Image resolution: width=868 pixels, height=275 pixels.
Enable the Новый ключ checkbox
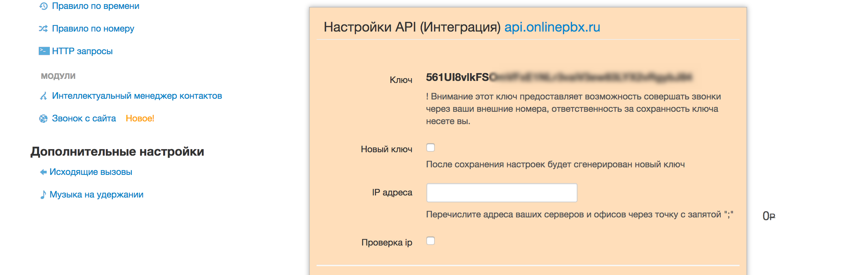pyautogui.click(x=431, y=147)
